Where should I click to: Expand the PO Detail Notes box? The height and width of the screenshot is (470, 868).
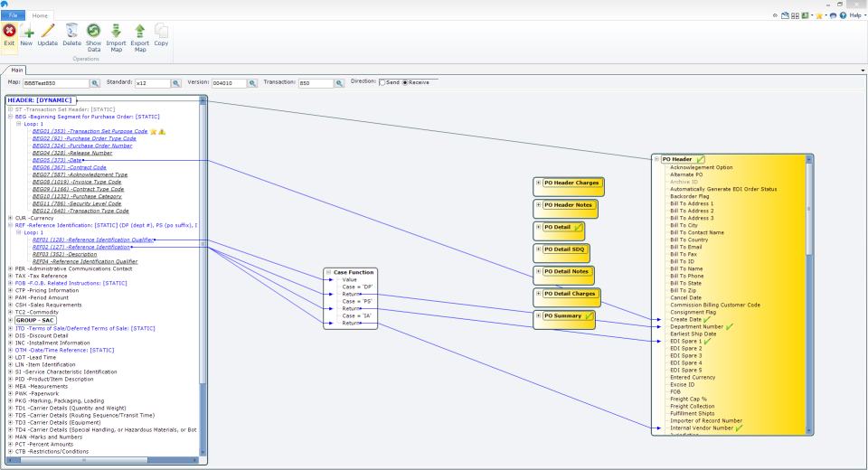[539, 271]
